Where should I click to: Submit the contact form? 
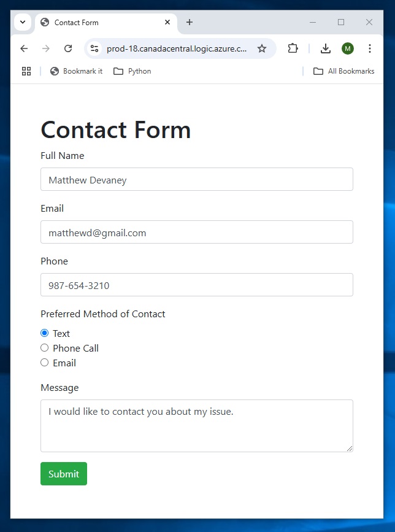(64, 474)
